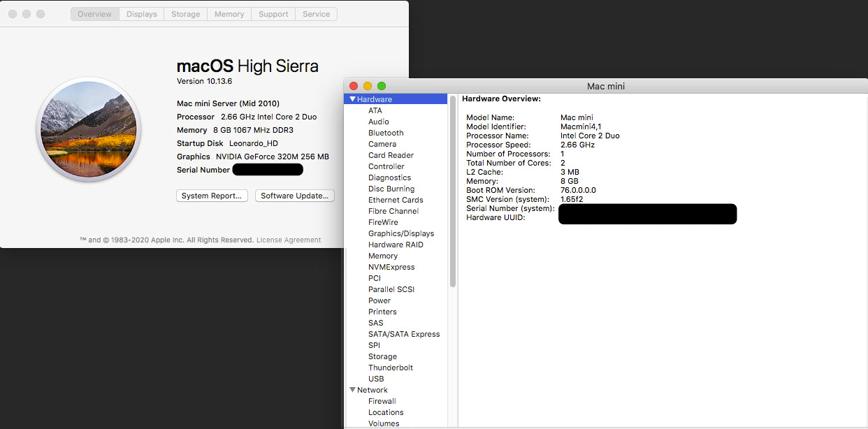The height and width of the screenshot is (429, 868).
Task: Select Parallel SCSI in the sidebar
Action: (x=391, y=289)
